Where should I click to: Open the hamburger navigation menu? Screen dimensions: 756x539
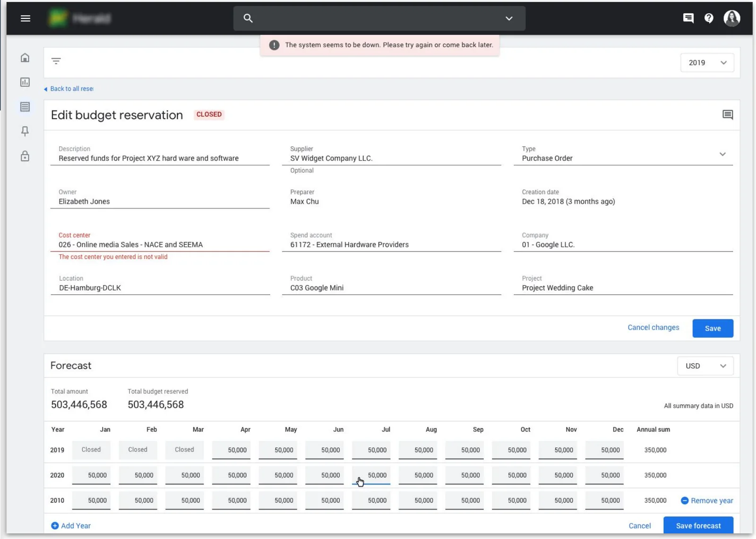[x=26, y=18]
